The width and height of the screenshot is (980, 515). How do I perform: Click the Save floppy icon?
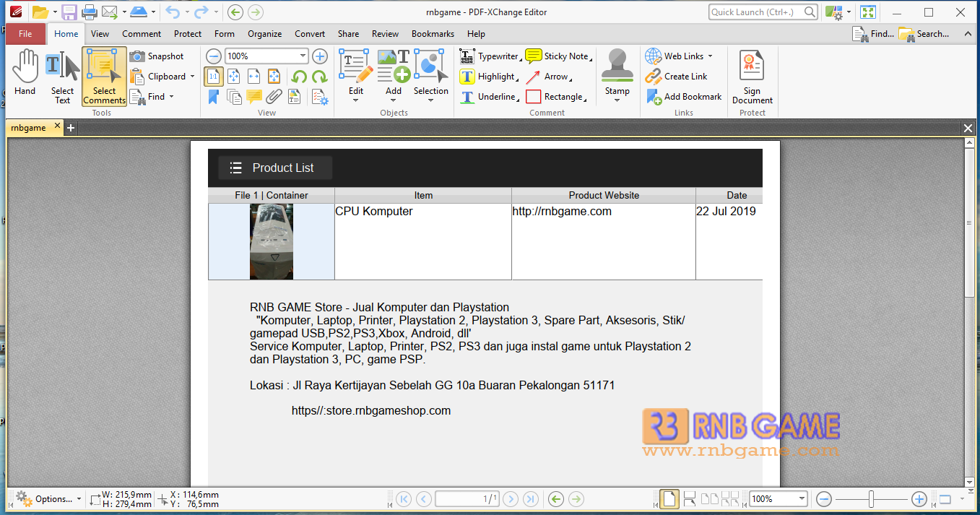pyautogui.click(x=69, y=12)
